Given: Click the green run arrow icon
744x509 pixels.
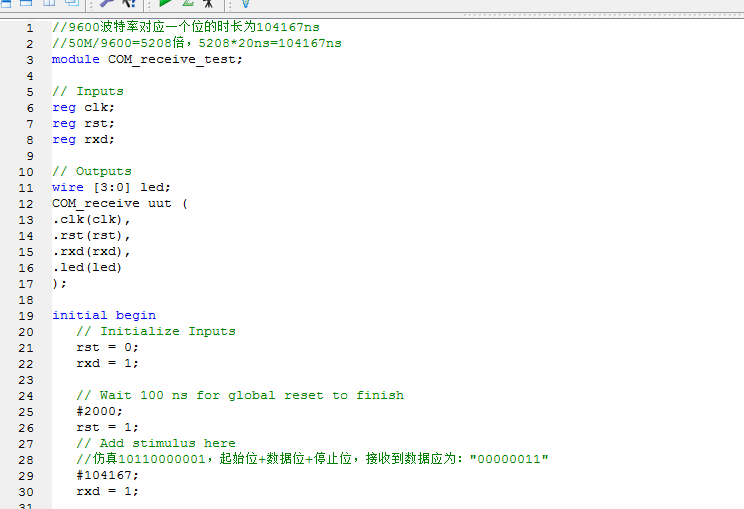Looking at the screenshot, I should tap(165, 2).
